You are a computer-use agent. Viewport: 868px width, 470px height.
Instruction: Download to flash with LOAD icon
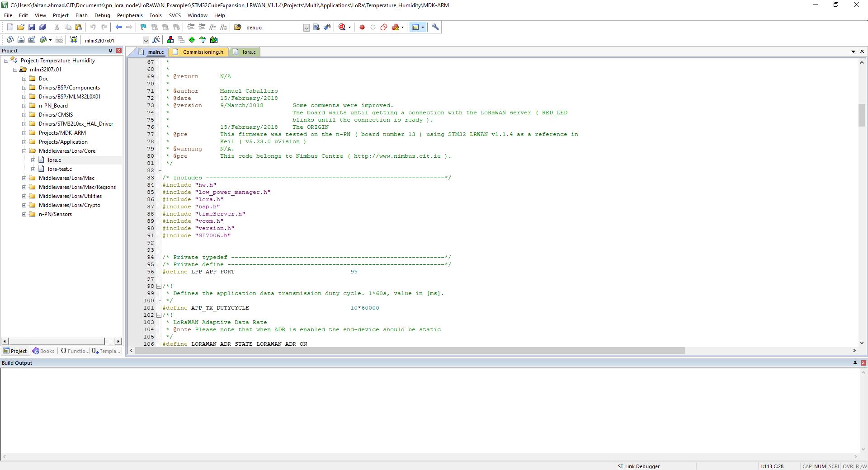[74, 40]
